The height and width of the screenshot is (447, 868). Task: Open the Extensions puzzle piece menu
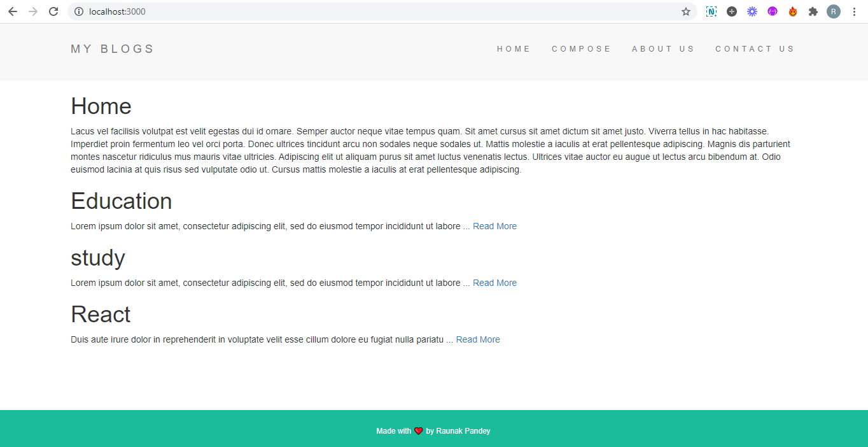(x=813, y=11)
